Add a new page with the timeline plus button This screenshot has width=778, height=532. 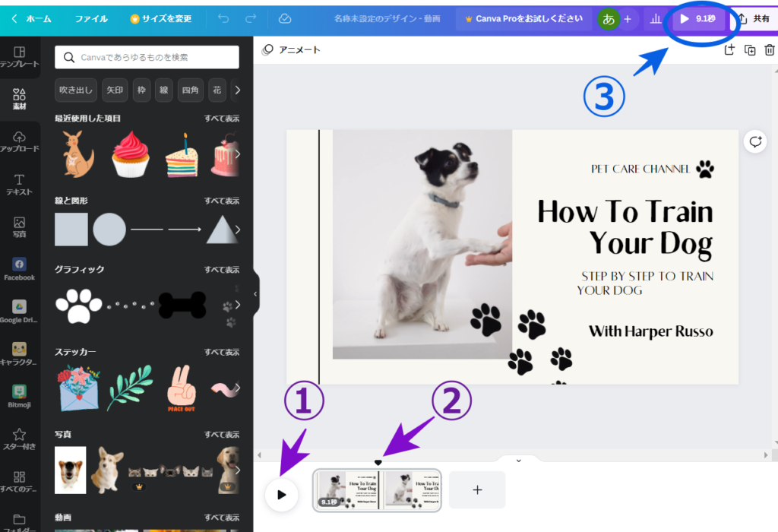tap(477, 489)
